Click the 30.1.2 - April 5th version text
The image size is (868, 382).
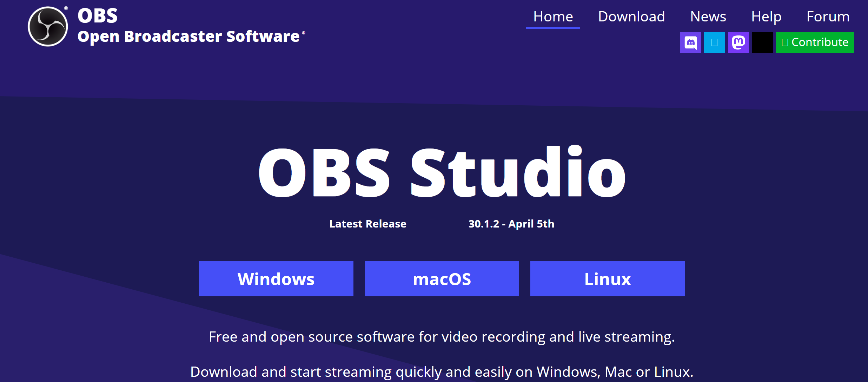[511, 224]
